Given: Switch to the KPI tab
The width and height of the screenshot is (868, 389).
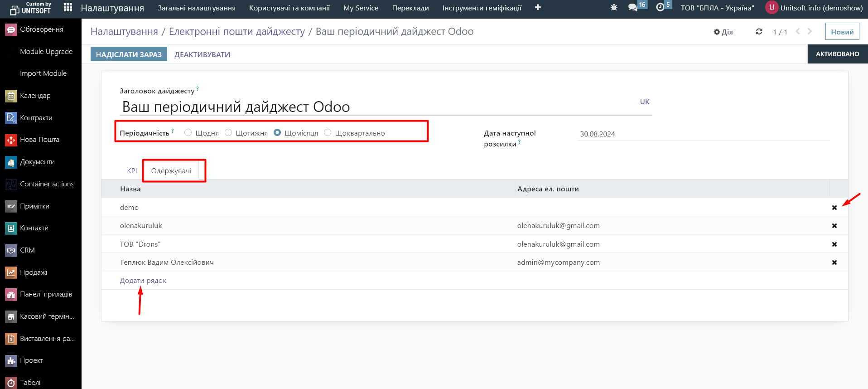Looking at the screenshot, I should click(x=132, y=171).
